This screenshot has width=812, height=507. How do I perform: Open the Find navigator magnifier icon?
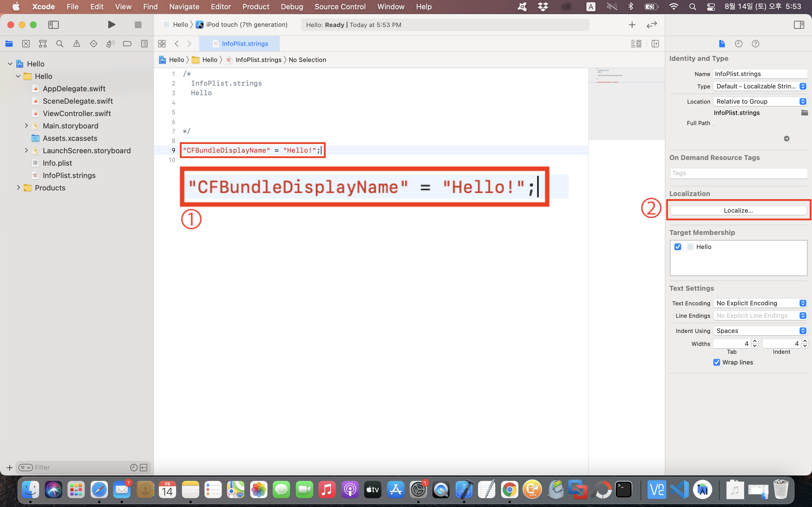coord(60,44)
